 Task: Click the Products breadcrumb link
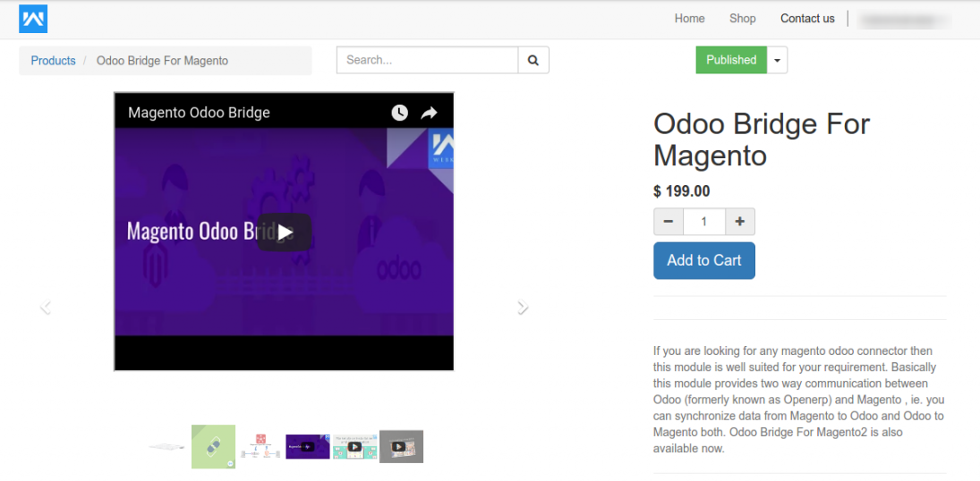53,61
